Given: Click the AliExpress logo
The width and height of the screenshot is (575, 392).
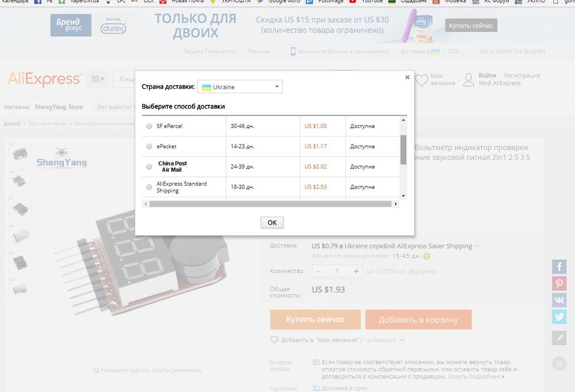Looking at the screenshot, I should tap(44, 79).
